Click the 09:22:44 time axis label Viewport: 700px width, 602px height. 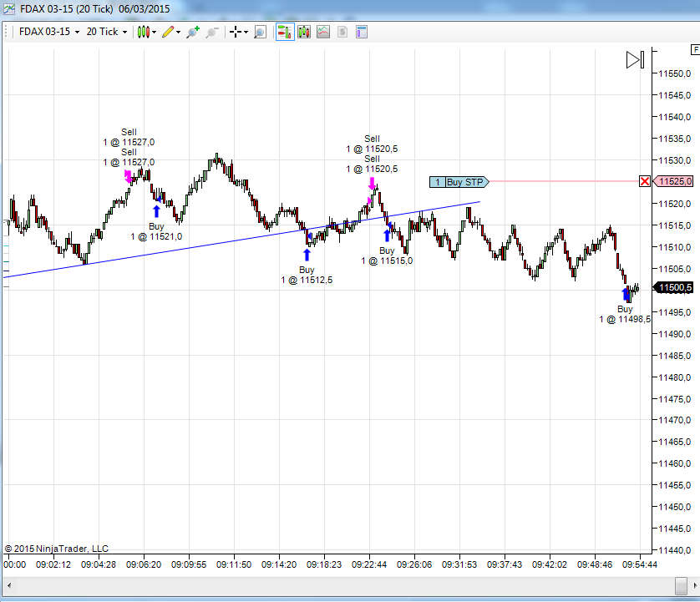[x=369, y=564]
